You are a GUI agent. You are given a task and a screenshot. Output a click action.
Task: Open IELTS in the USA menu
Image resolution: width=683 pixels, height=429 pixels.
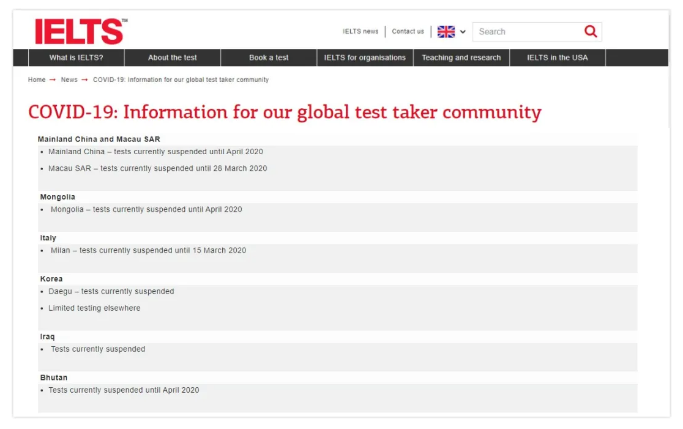[558, 57]
